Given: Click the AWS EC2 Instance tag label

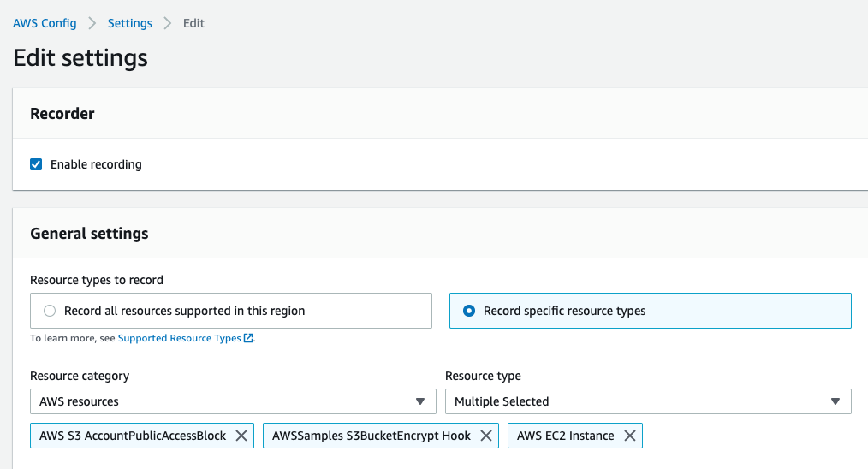Looking at the screenshot, I should (x=565, y=436).
